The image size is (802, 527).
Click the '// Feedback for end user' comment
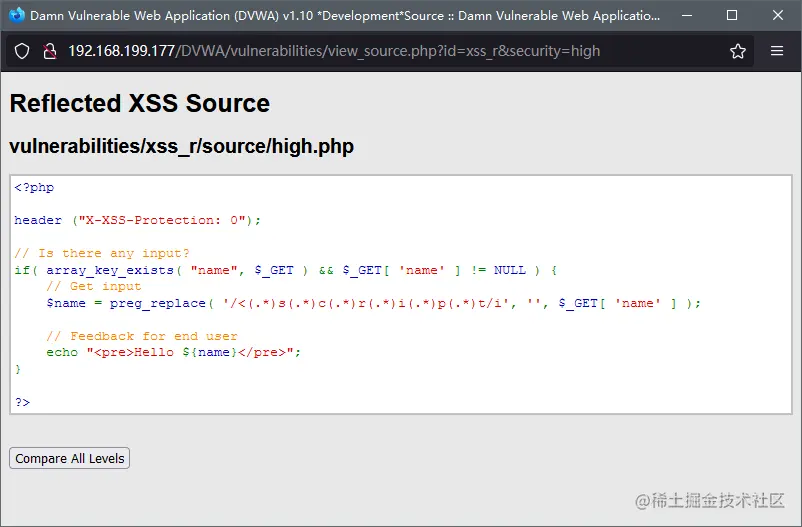[x=142, y=336]
